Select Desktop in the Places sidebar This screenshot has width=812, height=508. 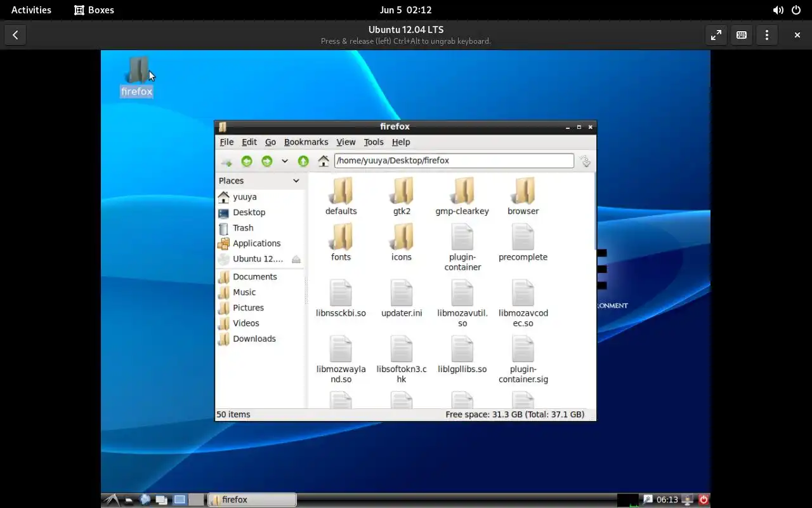pos(260,213)
